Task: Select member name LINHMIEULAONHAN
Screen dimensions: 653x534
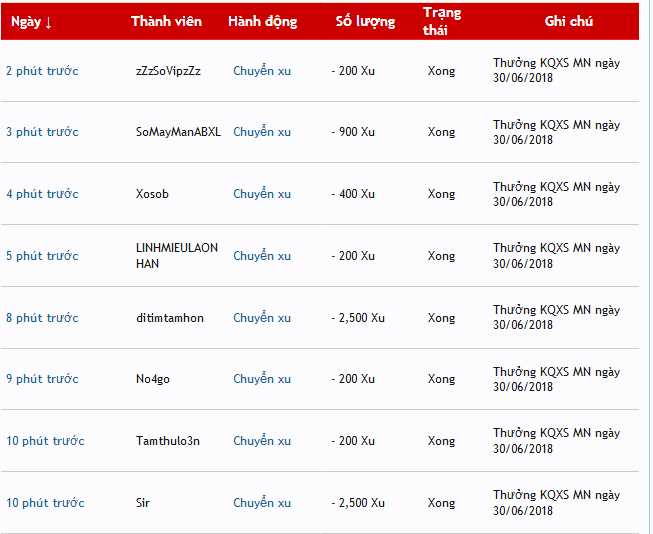Action: (x=177, y=256)
